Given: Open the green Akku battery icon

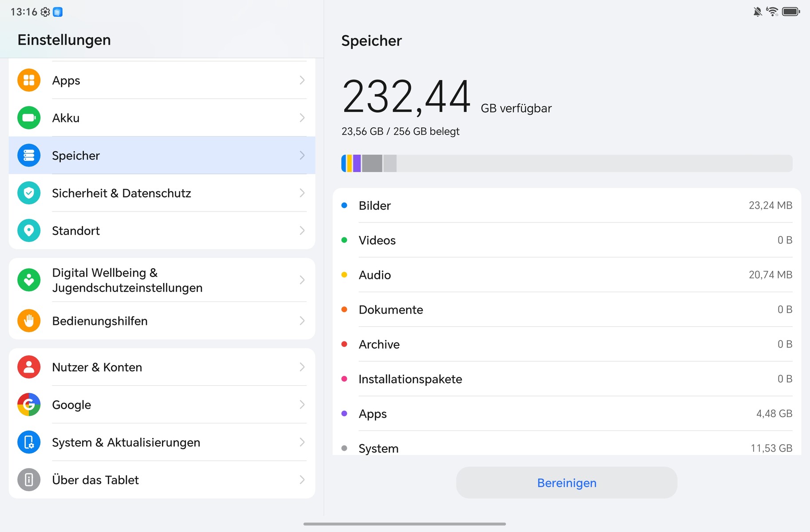Looking at the screenshot, I should (x=29, y=118).
